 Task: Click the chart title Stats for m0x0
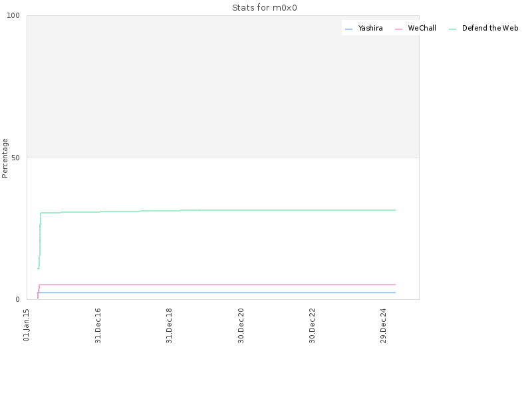[x=264, y=8]
